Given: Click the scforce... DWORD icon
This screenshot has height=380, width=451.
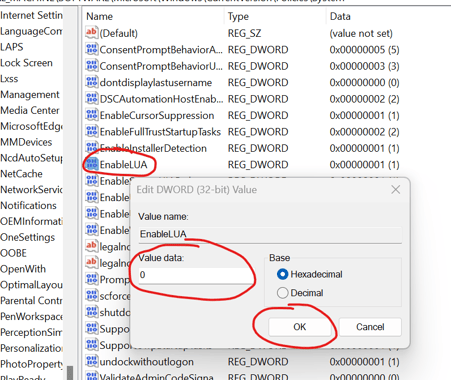Looking at the screenshot, I should (x=91, y=296).
